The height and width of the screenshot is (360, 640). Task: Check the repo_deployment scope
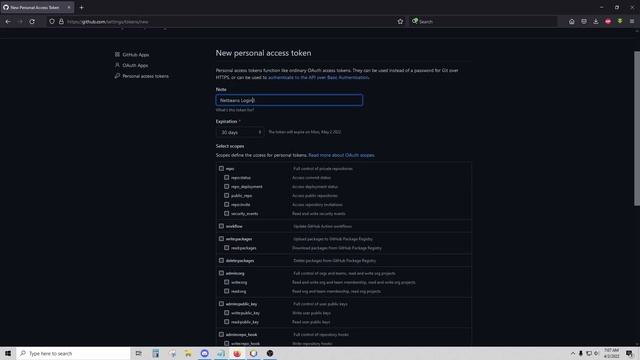(x=227, y=187)
